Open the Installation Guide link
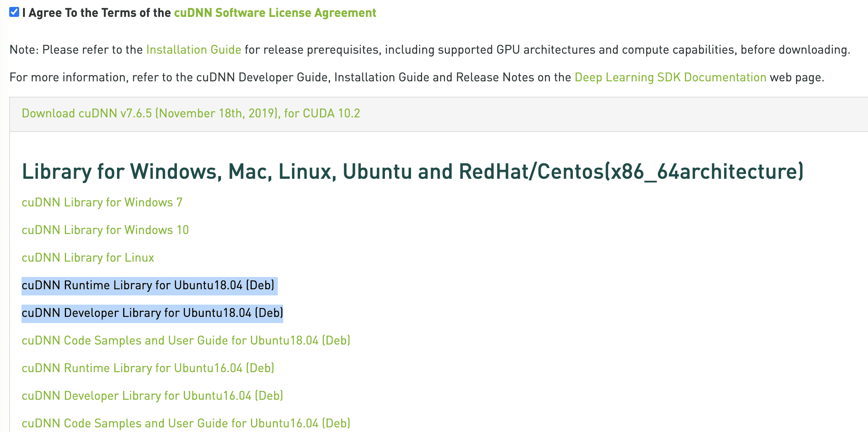Viewport: 868px width, 432px height. (x=193, y=50)
